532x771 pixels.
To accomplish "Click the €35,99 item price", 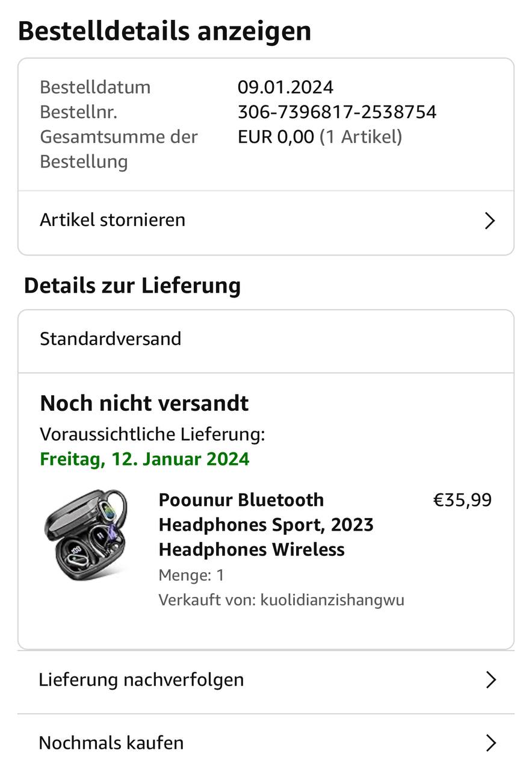I will 462,500.
